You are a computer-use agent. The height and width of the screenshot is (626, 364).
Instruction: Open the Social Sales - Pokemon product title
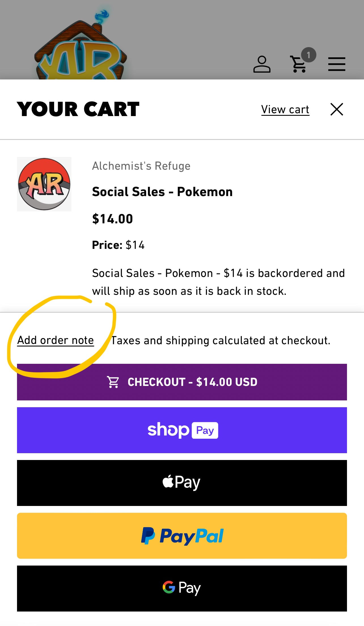(x=162, y=192)
